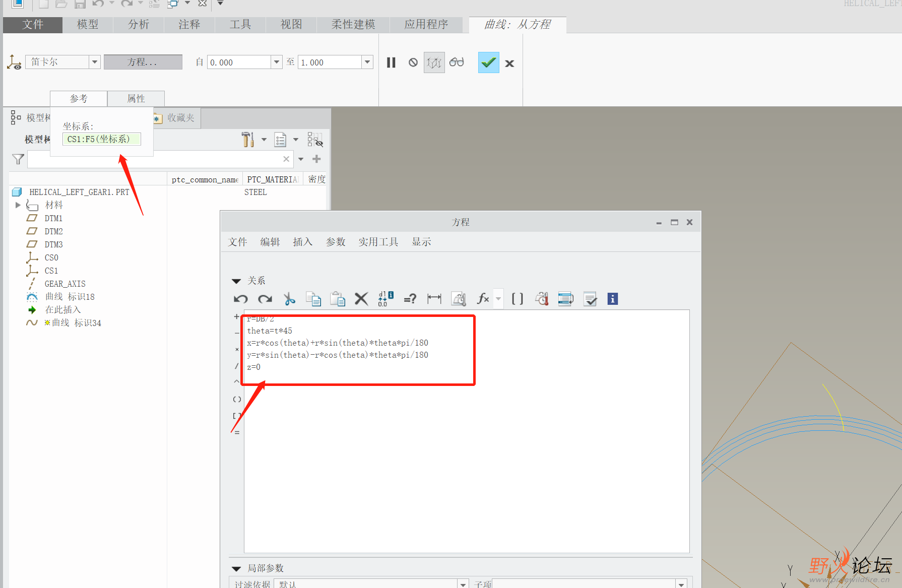Evaluate expression with the =? icon
902x588 pixels.
(410, 299)
